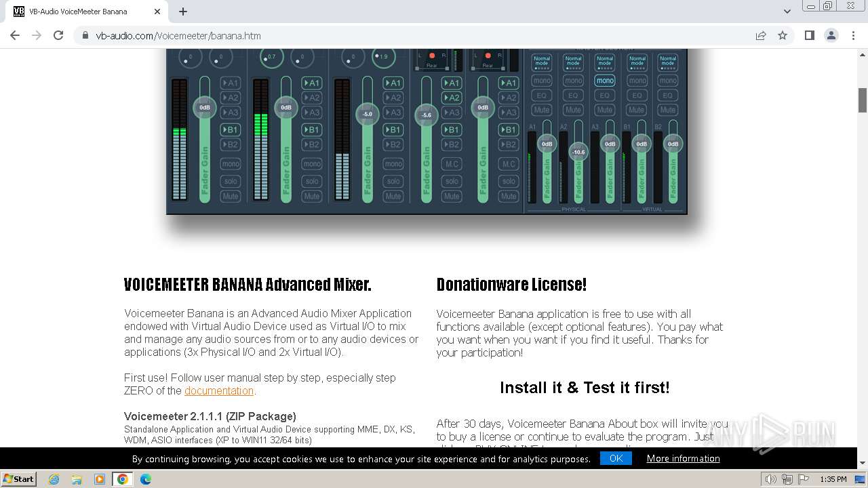Open the system tray volume icon
This screenshot has width=868, height=488.
point(771,479)
